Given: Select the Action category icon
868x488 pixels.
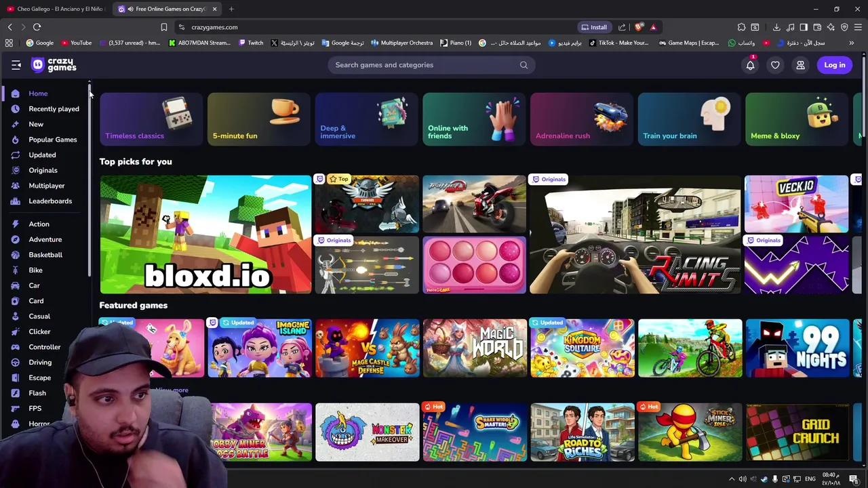Looking at the screenshot, I should pos(15,224).
